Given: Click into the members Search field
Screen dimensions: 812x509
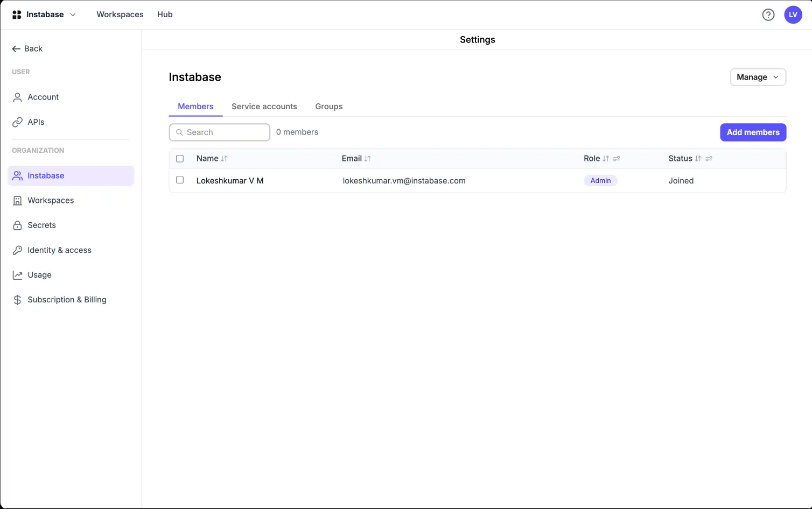Looking at the screenshot, I should (220, 132).
